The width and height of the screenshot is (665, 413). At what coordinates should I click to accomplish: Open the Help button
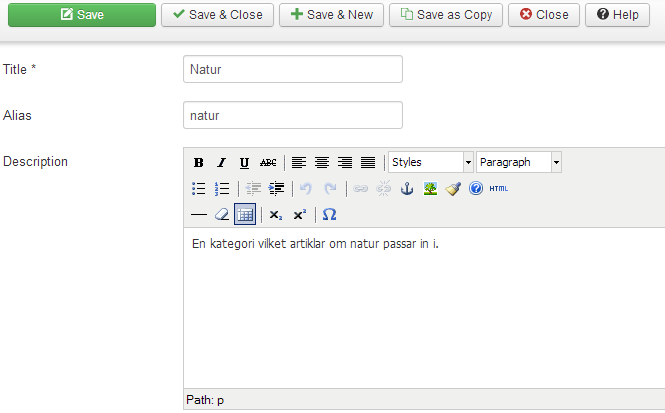(617, 15)
